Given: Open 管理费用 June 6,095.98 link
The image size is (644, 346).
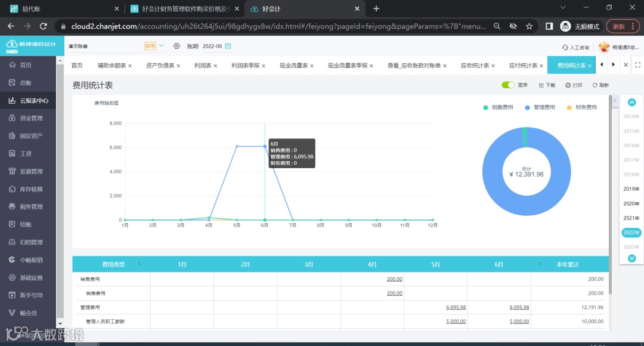Looking at the screenshot, I should 519,307.
